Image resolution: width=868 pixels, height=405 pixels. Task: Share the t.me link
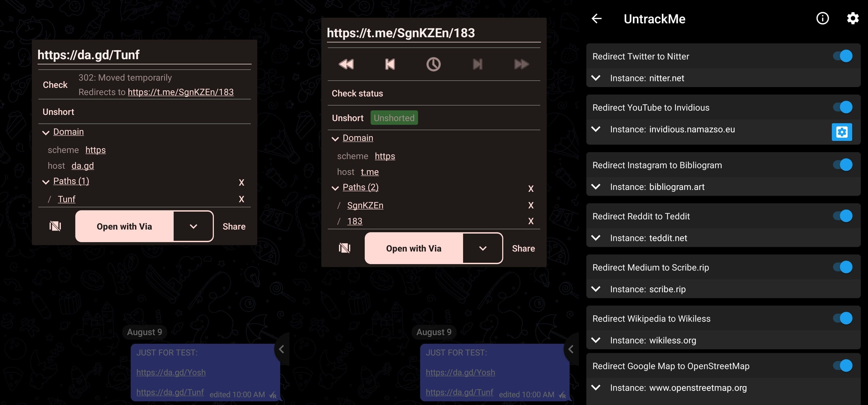523,249
